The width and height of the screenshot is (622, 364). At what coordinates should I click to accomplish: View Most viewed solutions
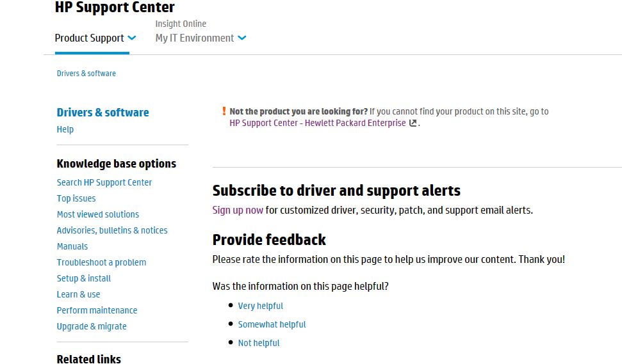[x=98, y=214]
